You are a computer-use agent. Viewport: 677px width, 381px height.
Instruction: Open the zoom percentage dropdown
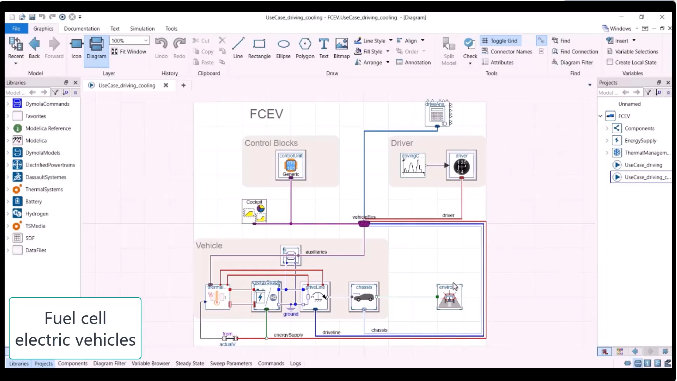pos(146,40)
